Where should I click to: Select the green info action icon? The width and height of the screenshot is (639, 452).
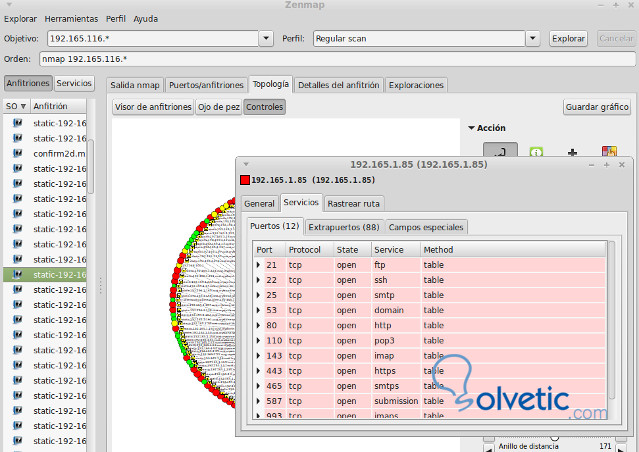coord(536,152)
